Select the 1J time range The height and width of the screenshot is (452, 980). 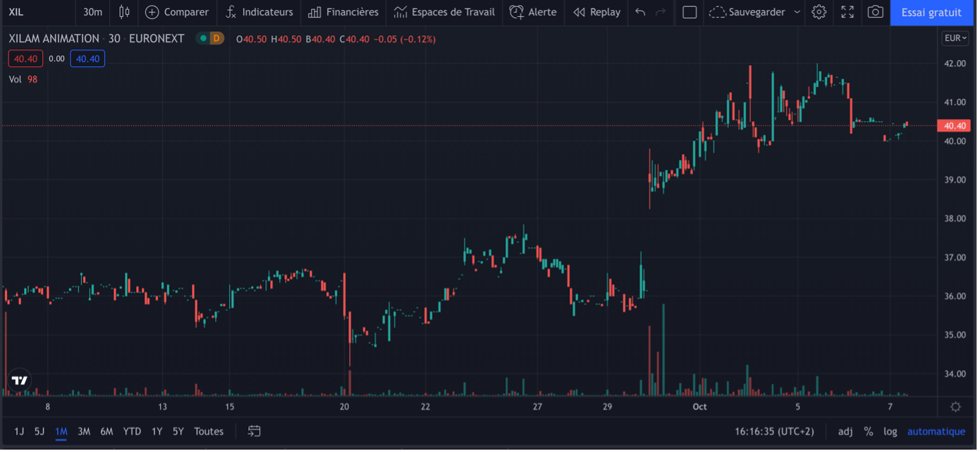coord(19,432)
